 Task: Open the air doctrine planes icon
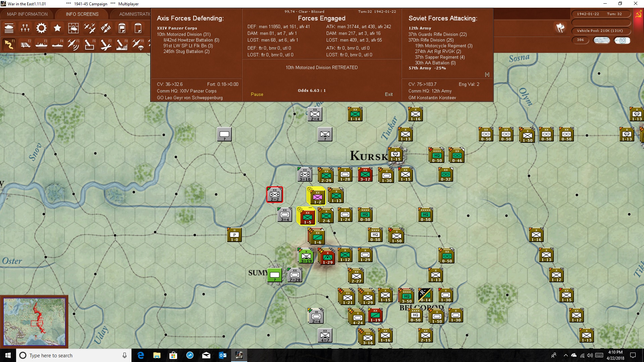point(90,28)
